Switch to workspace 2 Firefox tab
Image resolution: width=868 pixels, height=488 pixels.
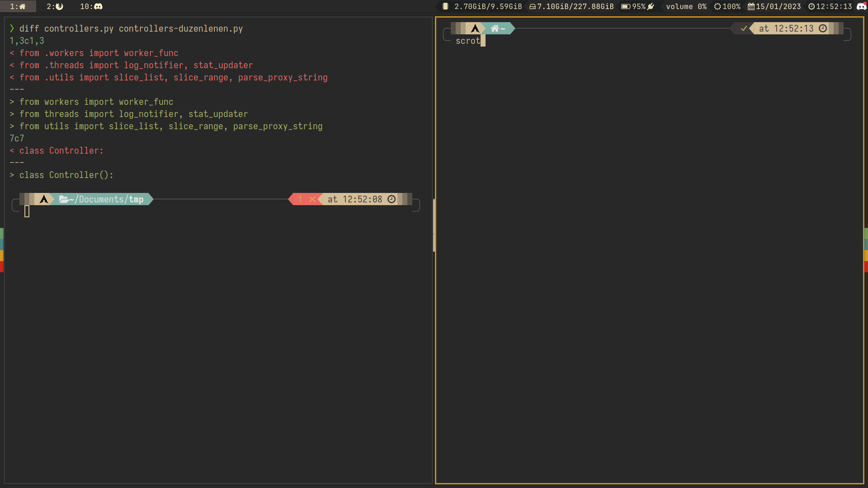(55, 6)
